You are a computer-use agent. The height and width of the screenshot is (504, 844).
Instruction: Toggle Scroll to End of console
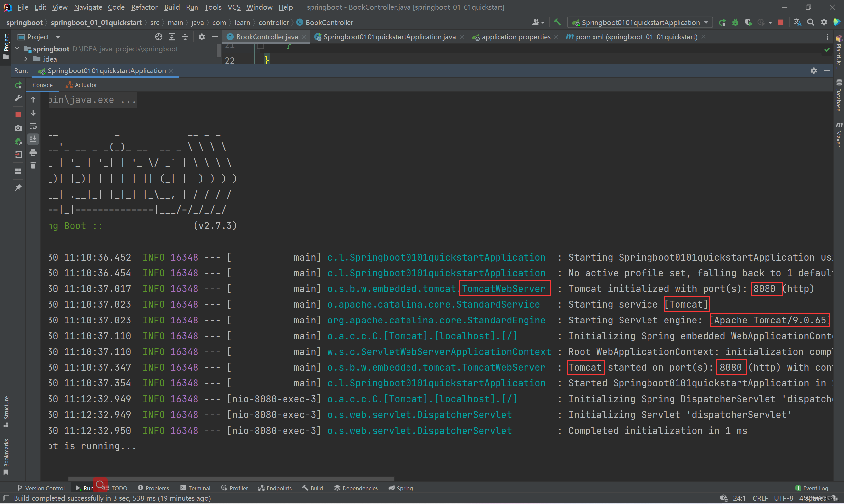pyautogui.click(x=33, y=139)
